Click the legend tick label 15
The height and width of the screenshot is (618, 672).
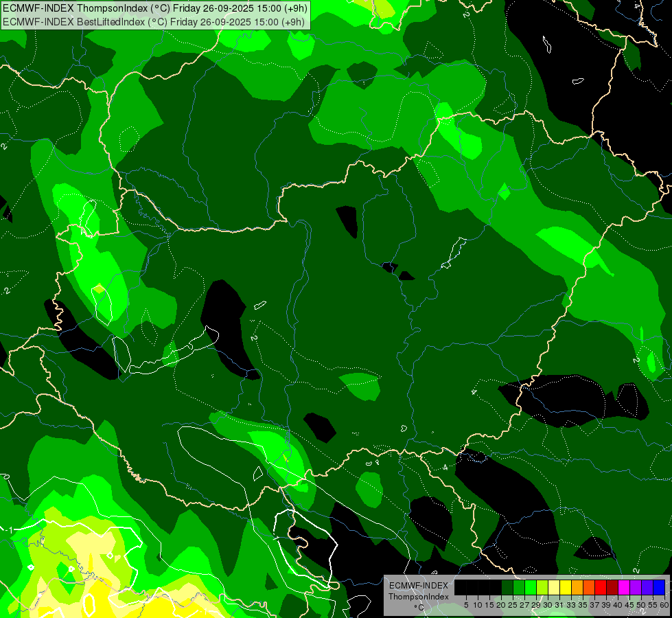(489, 605)
